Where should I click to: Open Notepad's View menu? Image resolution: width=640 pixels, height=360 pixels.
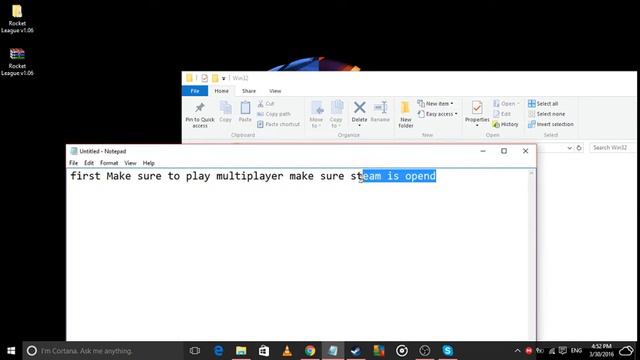coord(130,163)
